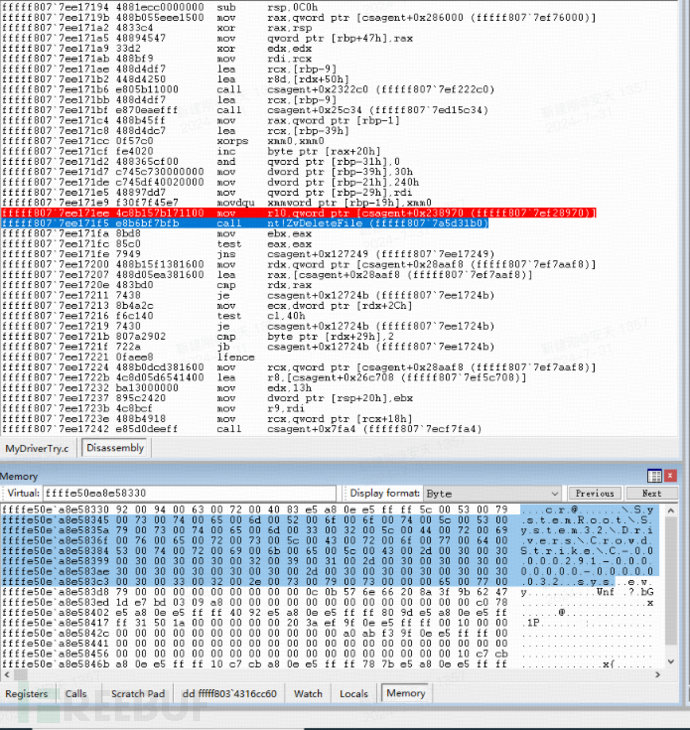Select the Disassembly tab
Screen dimensions: 690x730
(115, 448)
